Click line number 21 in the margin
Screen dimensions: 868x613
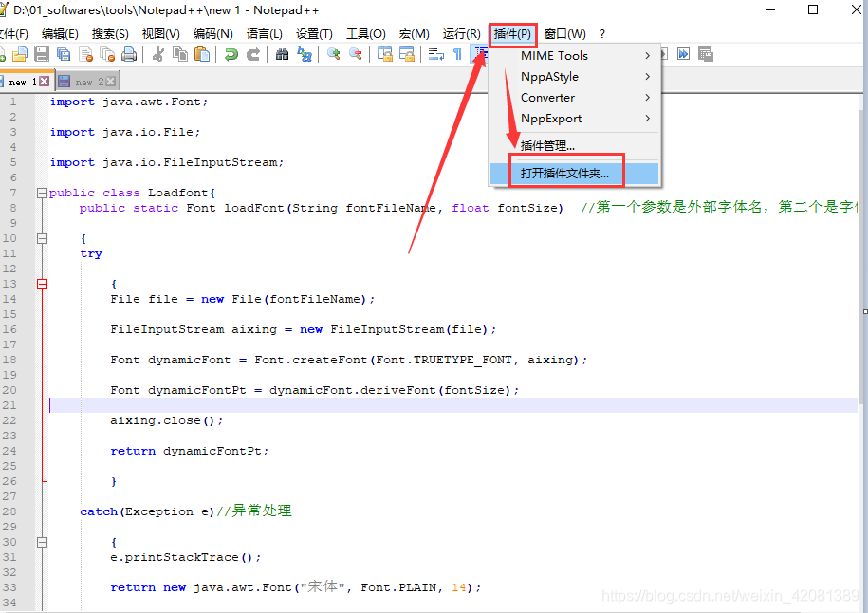tap(9, 405)
